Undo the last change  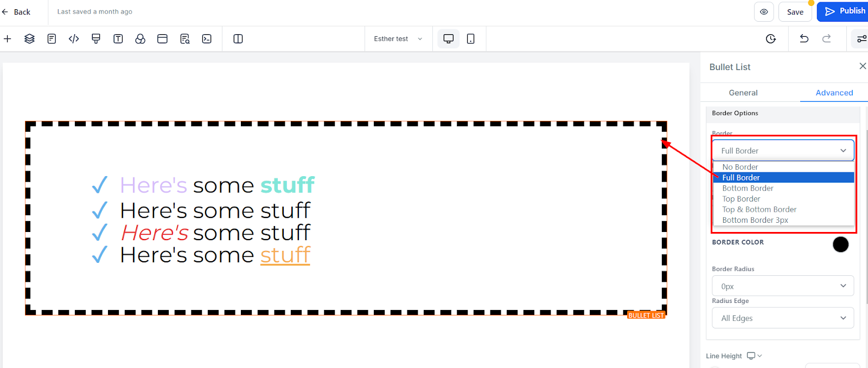coord(804,38)
